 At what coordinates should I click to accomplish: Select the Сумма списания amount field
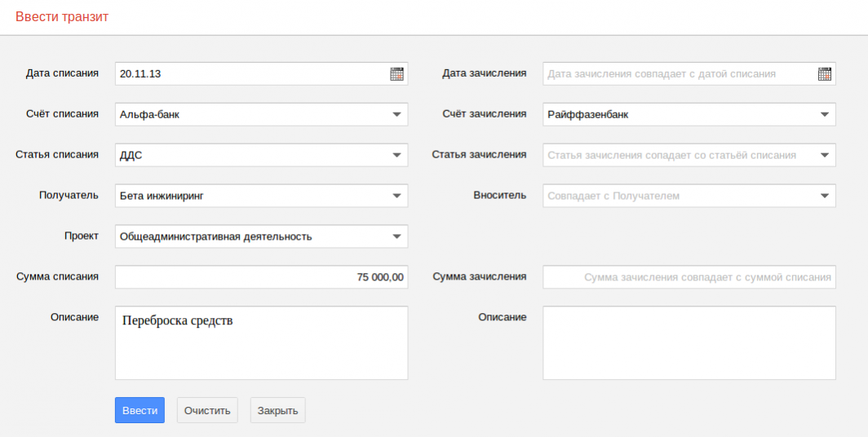pyautogui.click(x=261, y=277)
